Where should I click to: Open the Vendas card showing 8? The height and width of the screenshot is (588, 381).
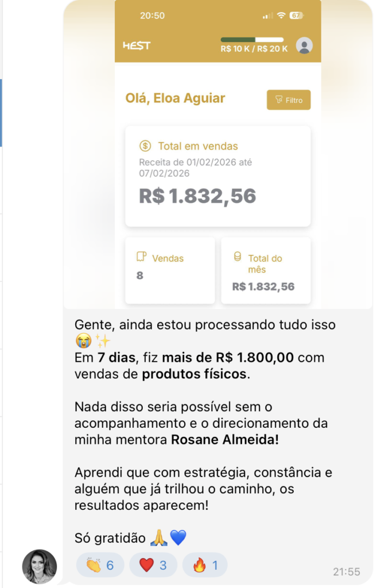tap(170, 270)
